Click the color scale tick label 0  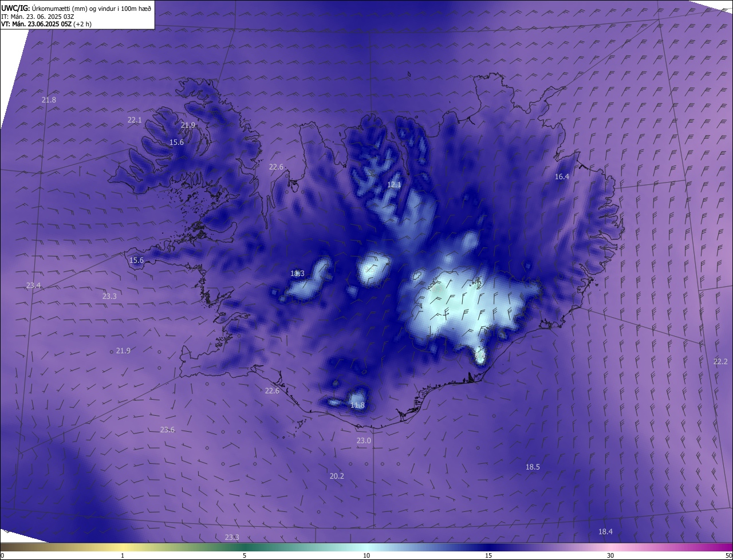(x=2, y=556)
